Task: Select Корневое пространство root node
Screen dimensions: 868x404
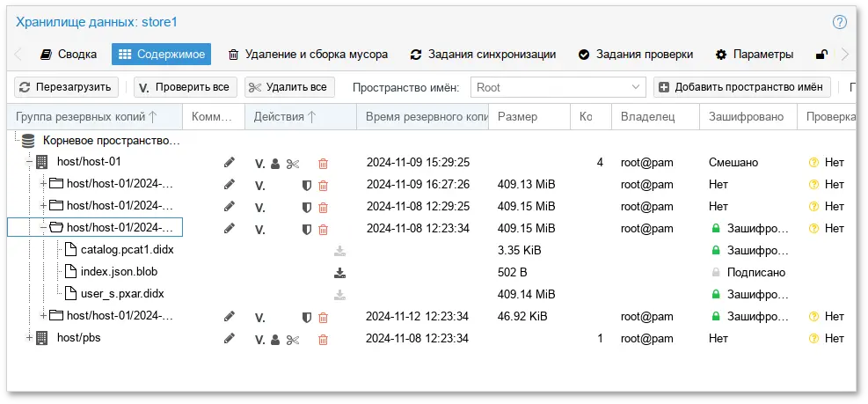Action: click(x=112, y=141)
